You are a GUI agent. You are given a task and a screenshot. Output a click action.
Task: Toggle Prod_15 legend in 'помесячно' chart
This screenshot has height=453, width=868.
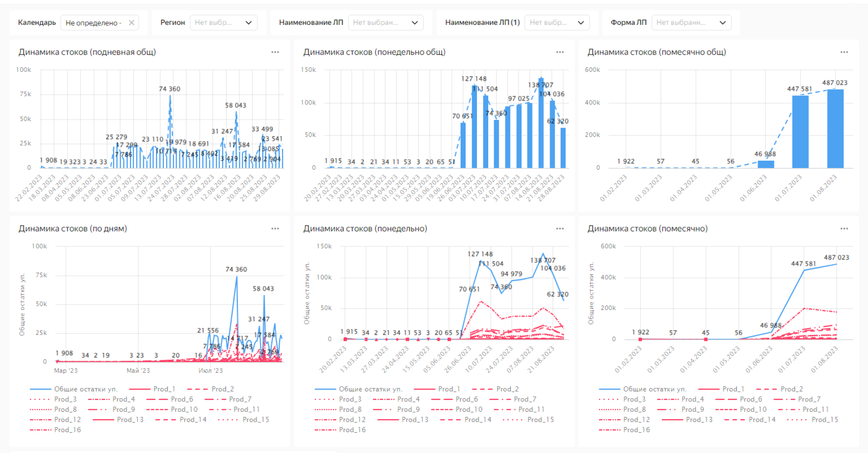coord(812,420)
